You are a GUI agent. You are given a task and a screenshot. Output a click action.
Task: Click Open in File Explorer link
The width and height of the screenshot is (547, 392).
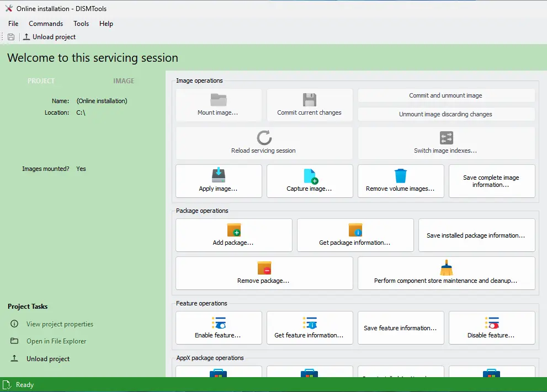coord(56,341)
